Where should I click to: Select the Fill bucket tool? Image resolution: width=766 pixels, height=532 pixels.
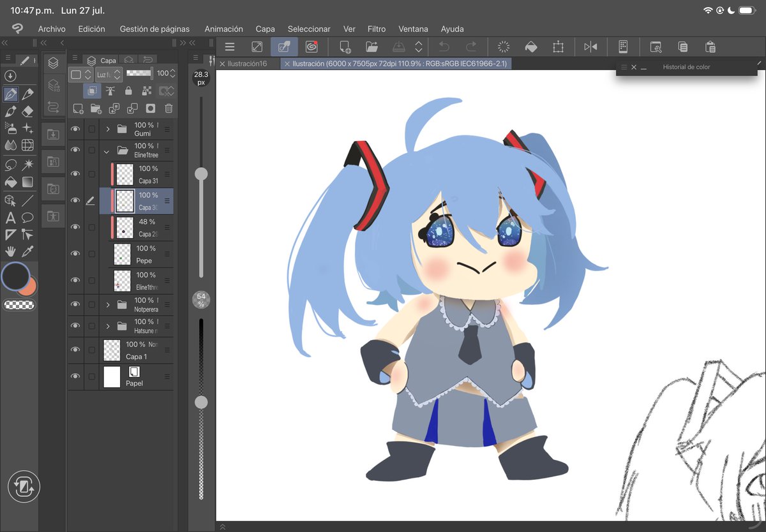[x=10, y=182]
